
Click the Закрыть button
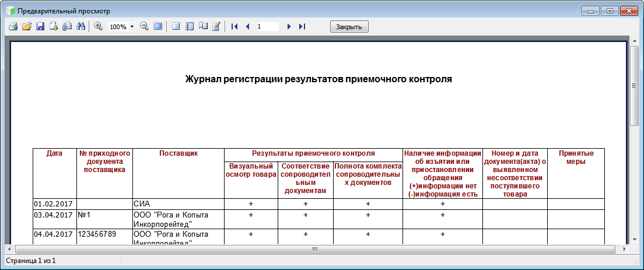349,27
